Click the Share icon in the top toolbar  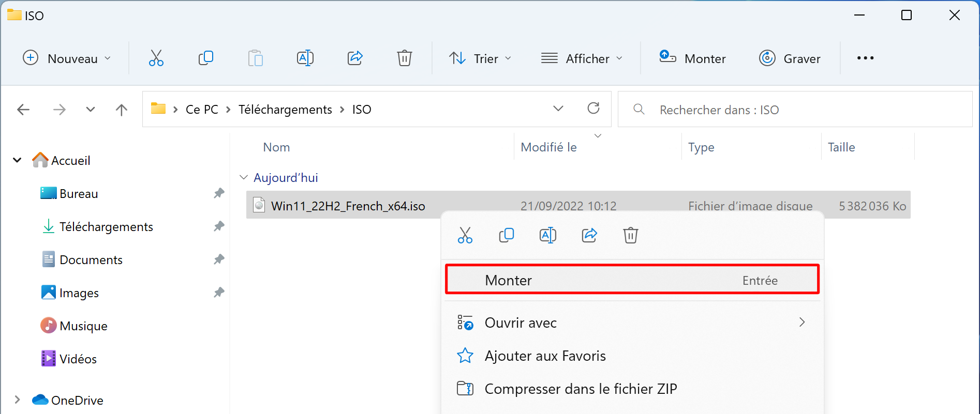(355, 58)
